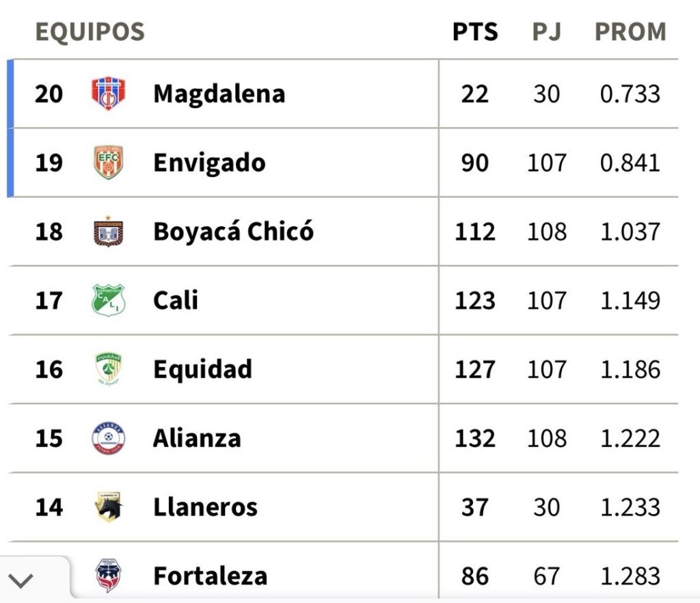Screen dimensions: 700x603
Task: Click Alianza points value 132
Action: (475, 438)
